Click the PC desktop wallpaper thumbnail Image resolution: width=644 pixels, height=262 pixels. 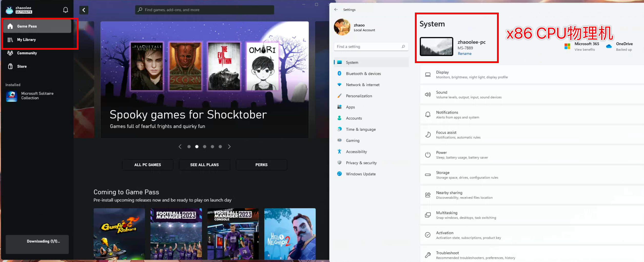coord(436,46)
